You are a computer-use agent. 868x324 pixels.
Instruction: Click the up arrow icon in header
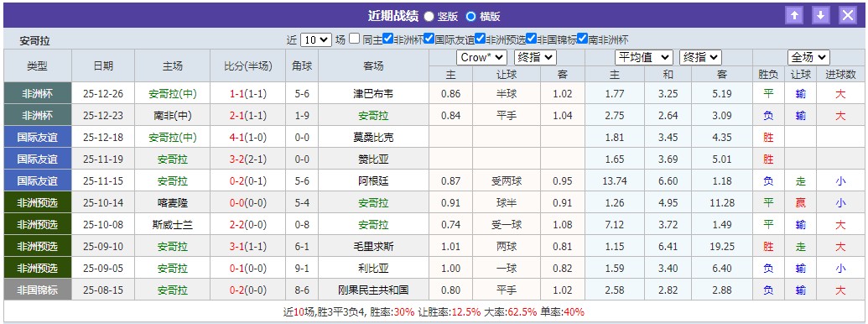794,15
